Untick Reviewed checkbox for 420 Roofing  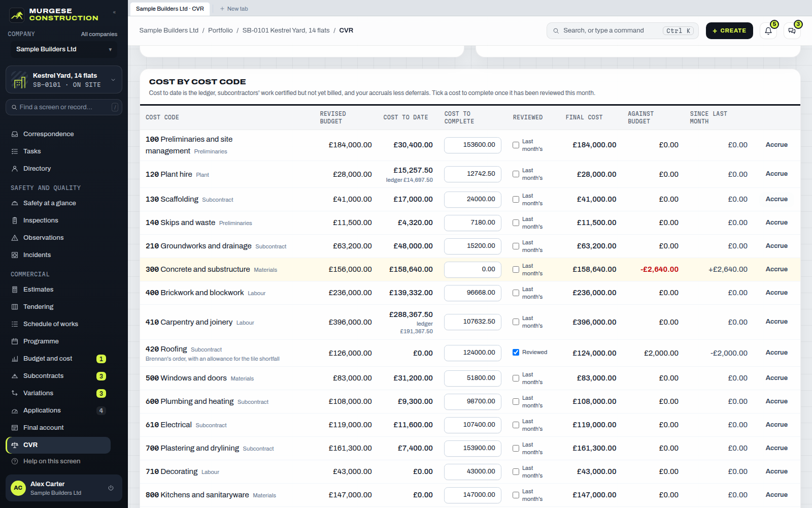tap(516, 353)
